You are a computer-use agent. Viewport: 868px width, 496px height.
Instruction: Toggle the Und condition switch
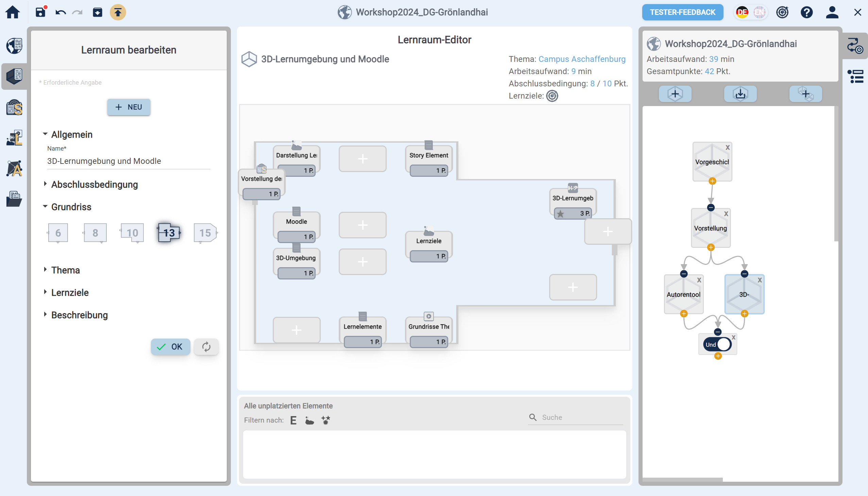[717, 344]
